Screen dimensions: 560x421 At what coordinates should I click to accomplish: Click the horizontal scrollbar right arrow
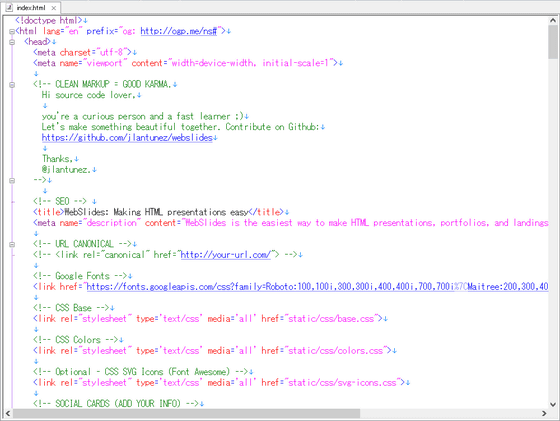point(544,414)
